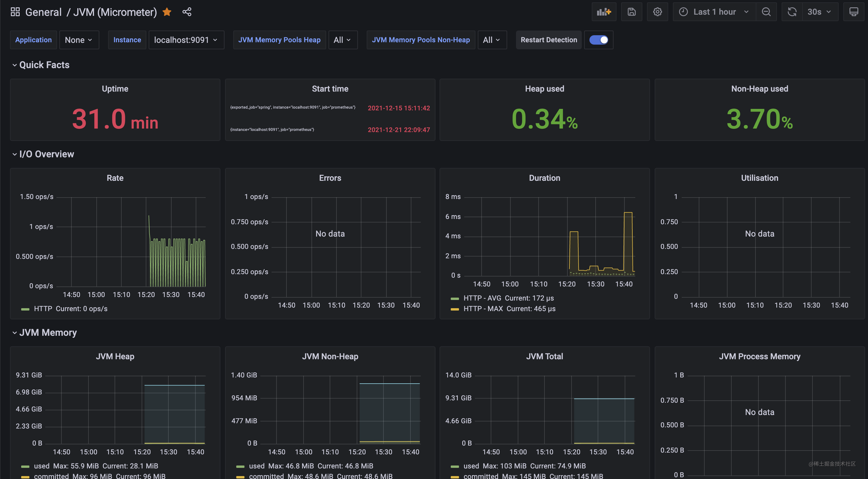Select General in the breadcrumb
868x479 pixels.
pyautogui.click(x=43, y=12)
